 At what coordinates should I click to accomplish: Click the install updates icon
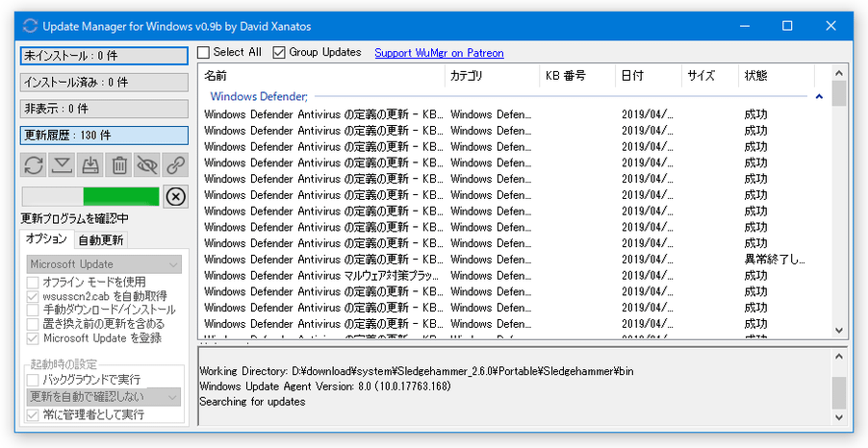coord(90,164)
